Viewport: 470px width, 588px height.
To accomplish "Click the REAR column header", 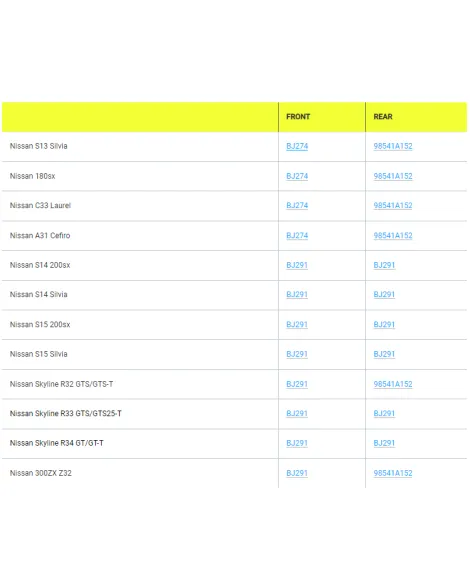I will click(x=383, y=117).
